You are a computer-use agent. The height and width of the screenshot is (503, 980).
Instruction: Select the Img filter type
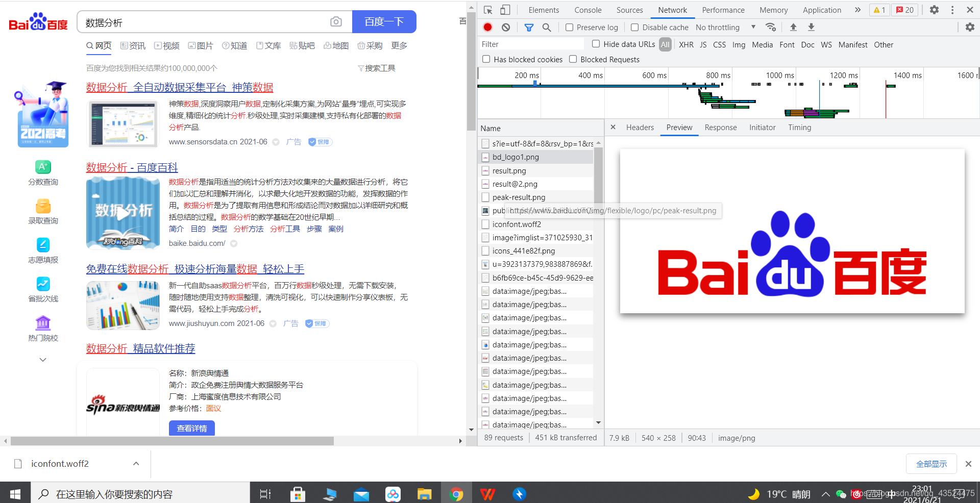point(739,44)
